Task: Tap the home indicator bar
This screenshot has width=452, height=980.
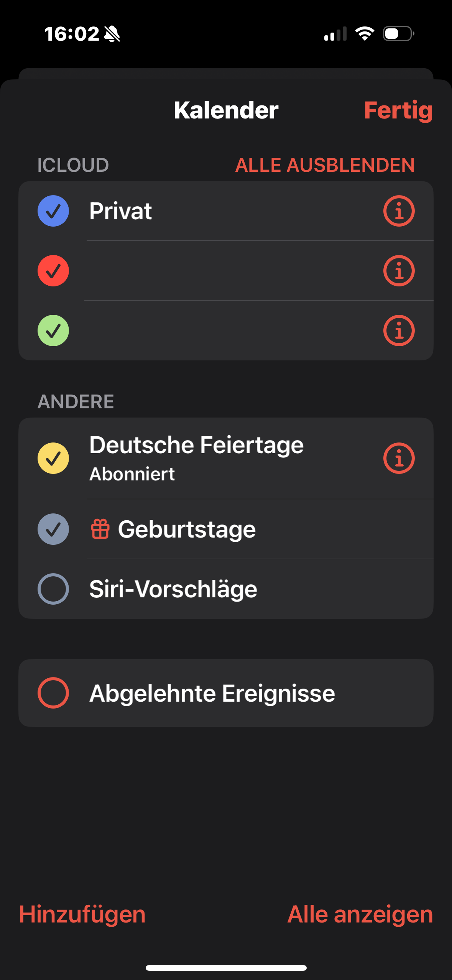Action: tap(226, 968)
